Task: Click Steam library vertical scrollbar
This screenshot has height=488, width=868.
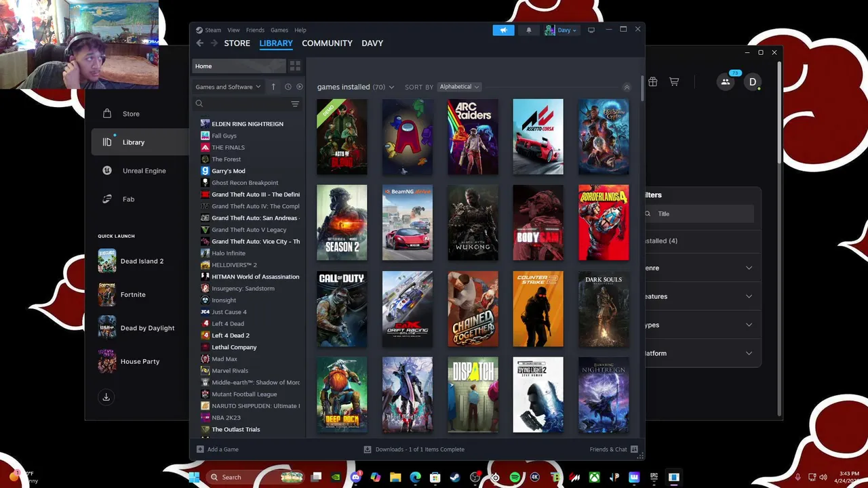Action: click(x=642, y=88)
